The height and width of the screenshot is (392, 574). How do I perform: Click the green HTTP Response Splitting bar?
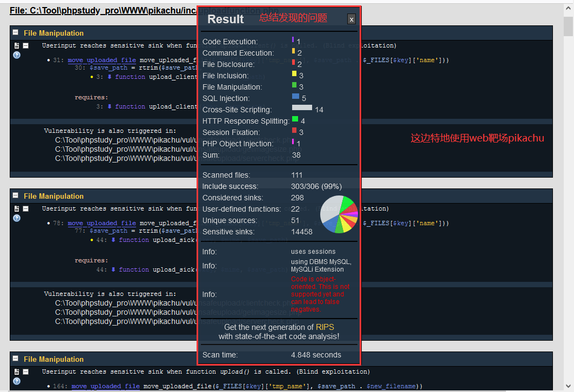[295, 119]
